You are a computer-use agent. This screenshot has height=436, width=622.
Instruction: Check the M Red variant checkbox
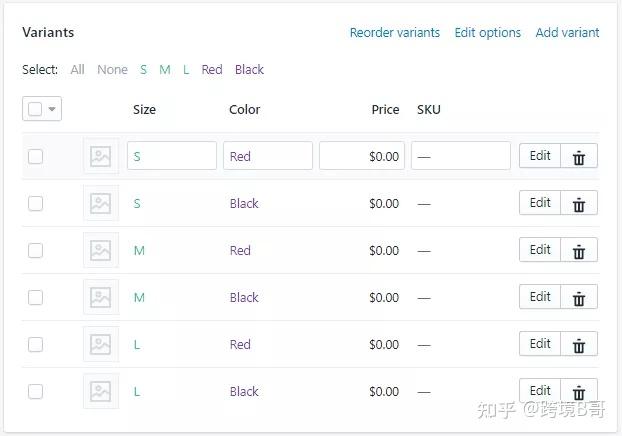36,250
